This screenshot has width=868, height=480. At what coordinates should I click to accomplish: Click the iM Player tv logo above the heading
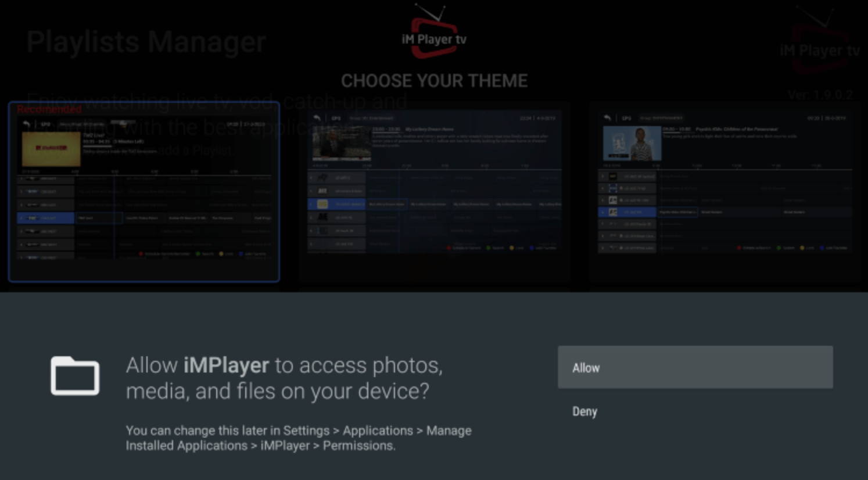tap(434, 35)
